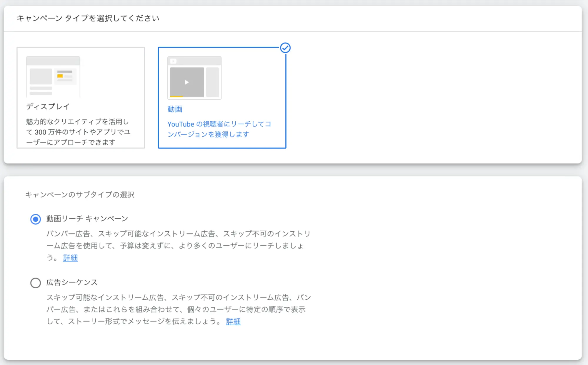Click the small YouTube logo in video illustration
The height and width of the screenshot is (365, 588).
point(173,61)
